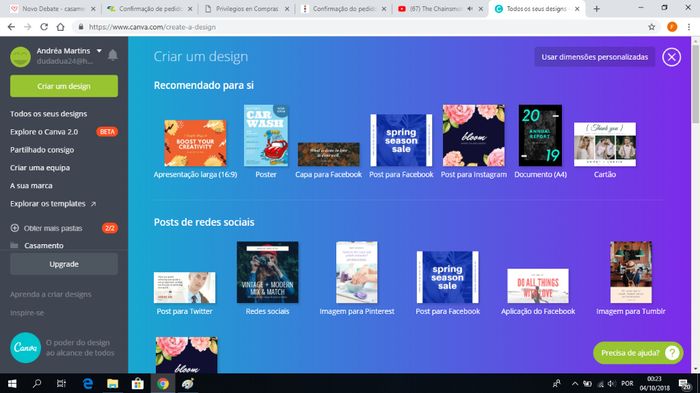Open Explore o Canva 2.0
The height and width of the screenshot is (393, 700).
click(x=44, y=132)
